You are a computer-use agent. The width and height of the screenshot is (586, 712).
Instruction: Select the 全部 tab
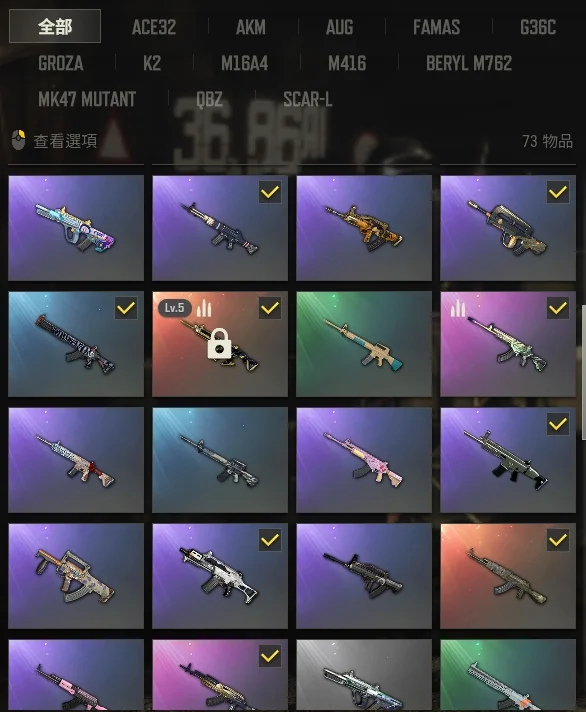point(55,26)
